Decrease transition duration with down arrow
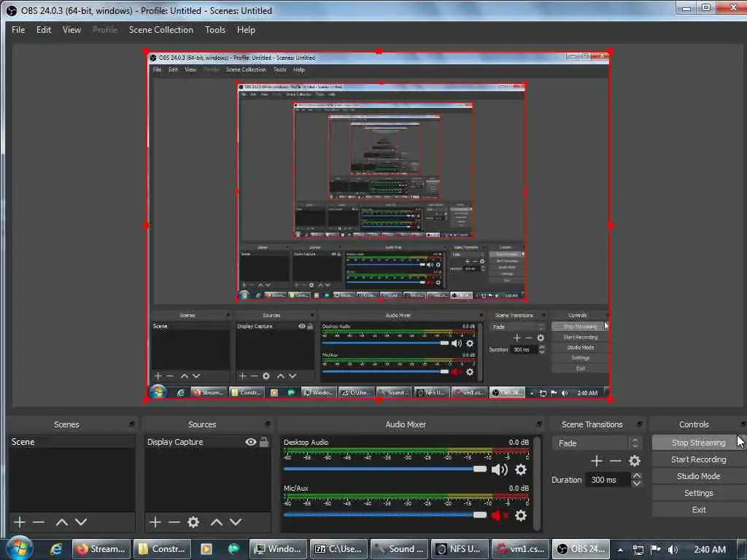 (x=636, y=483)
